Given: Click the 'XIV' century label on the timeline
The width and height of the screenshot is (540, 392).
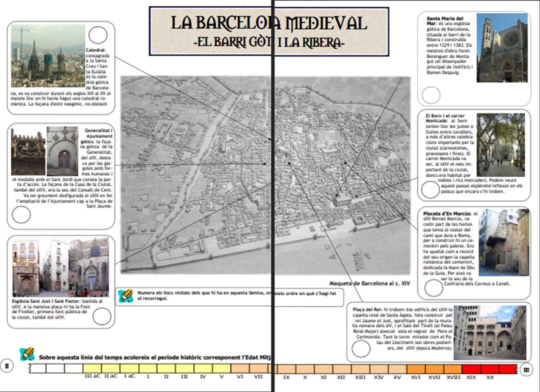Looking at the screenshot, I should [379, 377].
